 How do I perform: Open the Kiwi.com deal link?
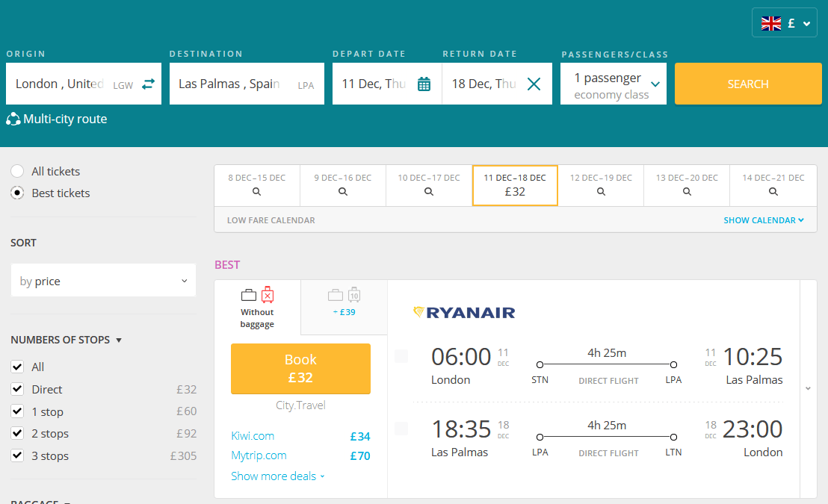click(x=253, y=436)
